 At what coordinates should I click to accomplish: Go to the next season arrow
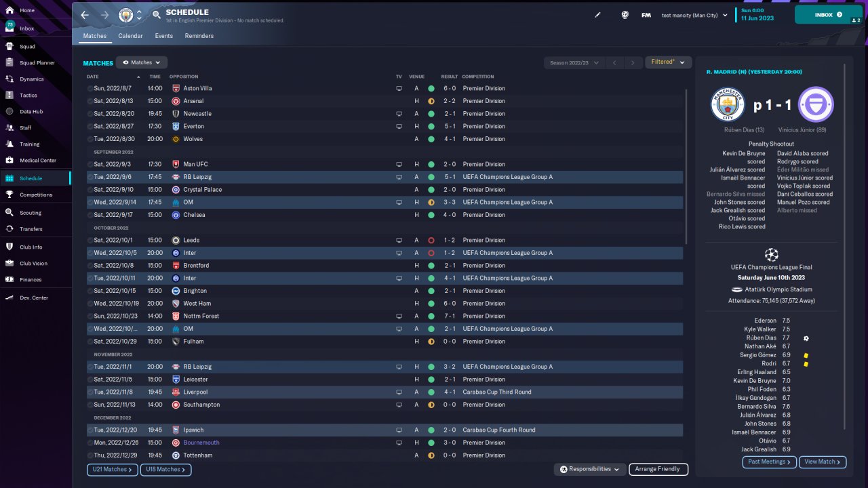(x=633, y=62)
